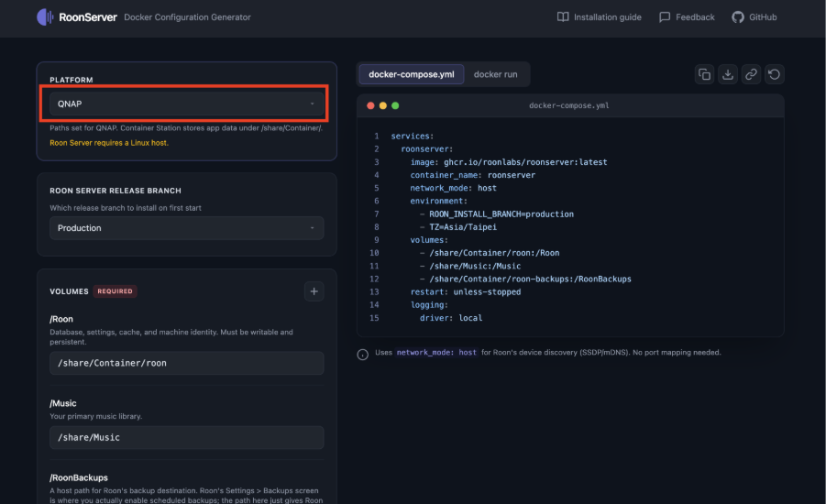Click the 'network_mode: host' highlighted note text
Screen dimensions: 826x504
click(436, 352)
